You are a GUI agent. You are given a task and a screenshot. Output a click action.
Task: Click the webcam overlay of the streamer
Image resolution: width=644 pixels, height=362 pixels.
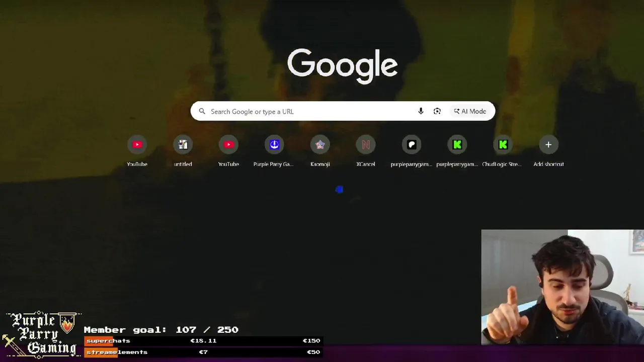562,287
